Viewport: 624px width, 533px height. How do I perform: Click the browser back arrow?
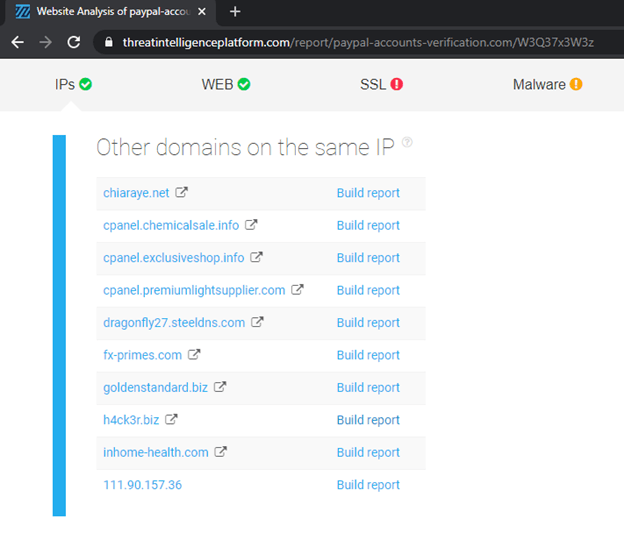[x=18, y=42]
